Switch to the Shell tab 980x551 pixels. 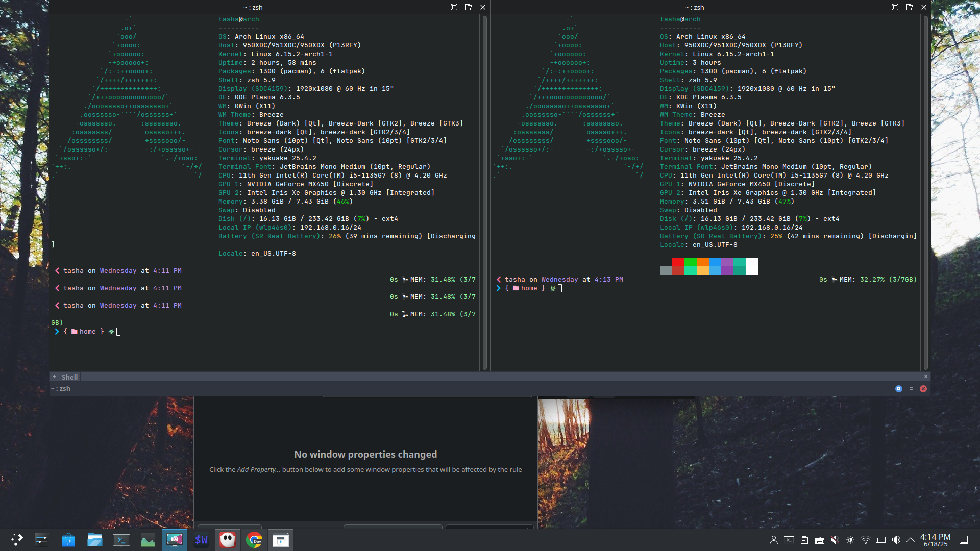point(69,377)
